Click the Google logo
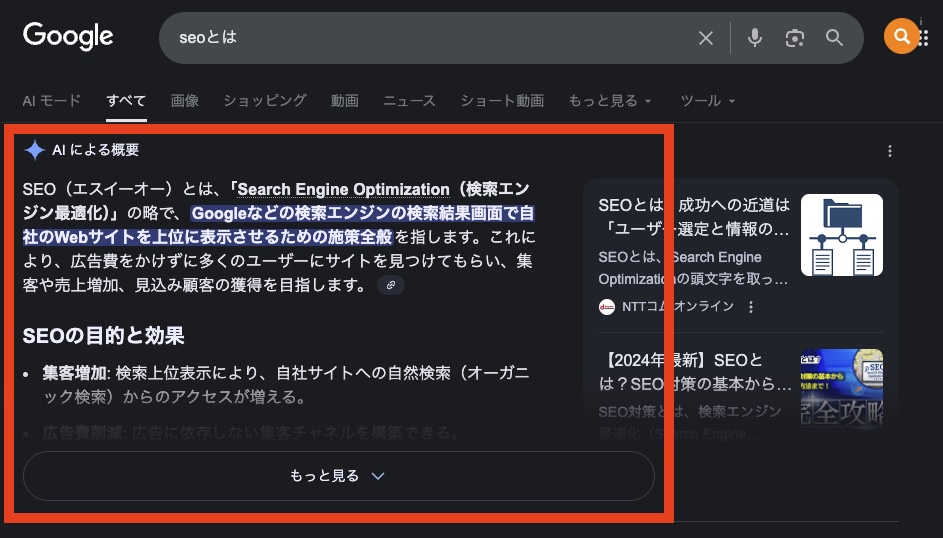Viewport: 943px width, 538px height. [68, 36]
